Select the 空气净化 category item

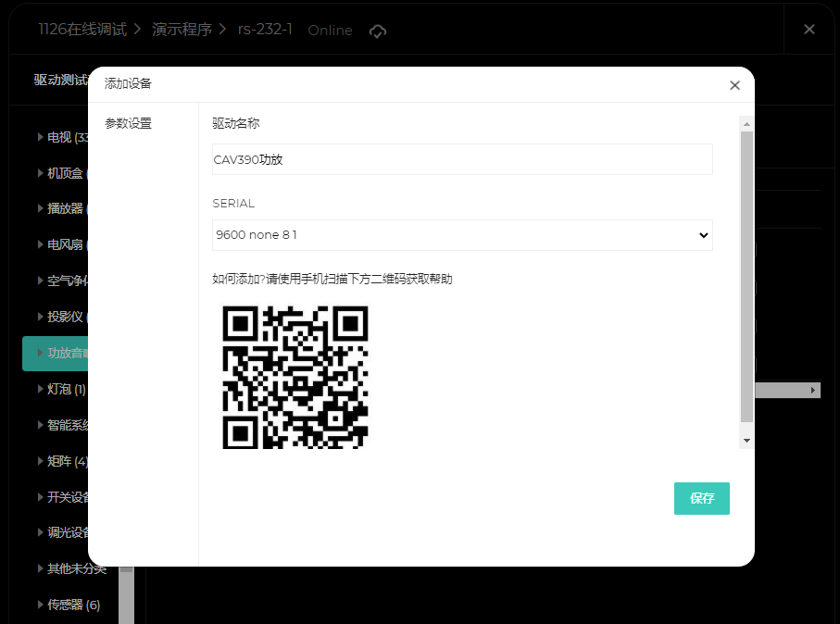[68, 281]
